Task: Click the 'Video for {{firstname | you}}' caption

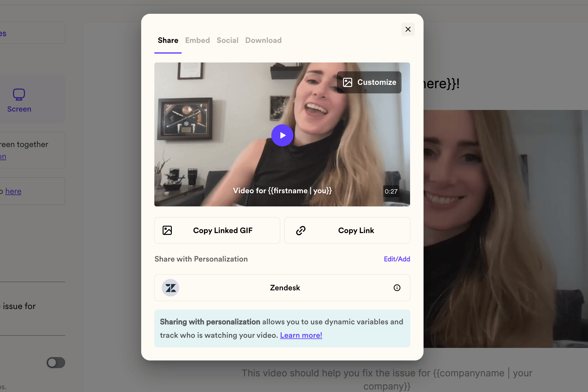Action: pyautogui.click(x=282, y=191)
